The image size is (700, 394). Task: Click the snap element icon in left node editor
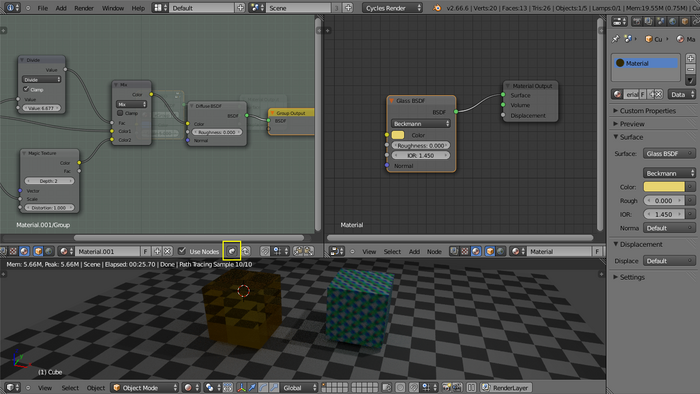[x=281, y=251]
